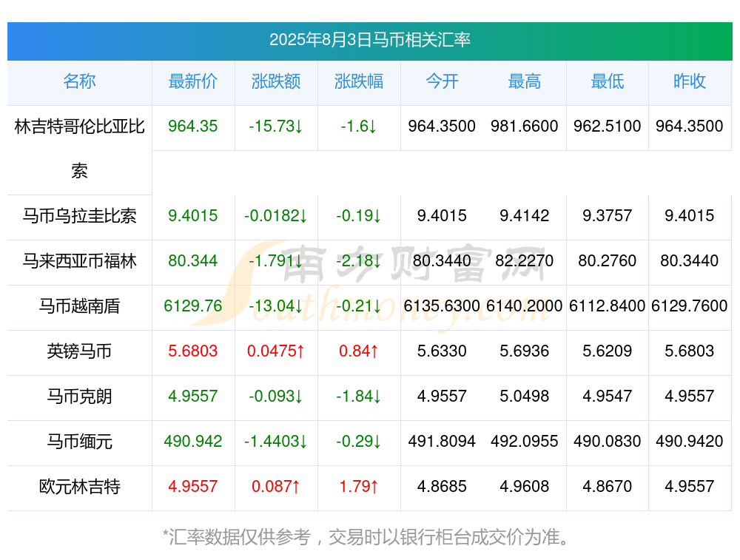
Task: Click latest price 490.942
Action: pyautogui.click(x=193, y=442)
